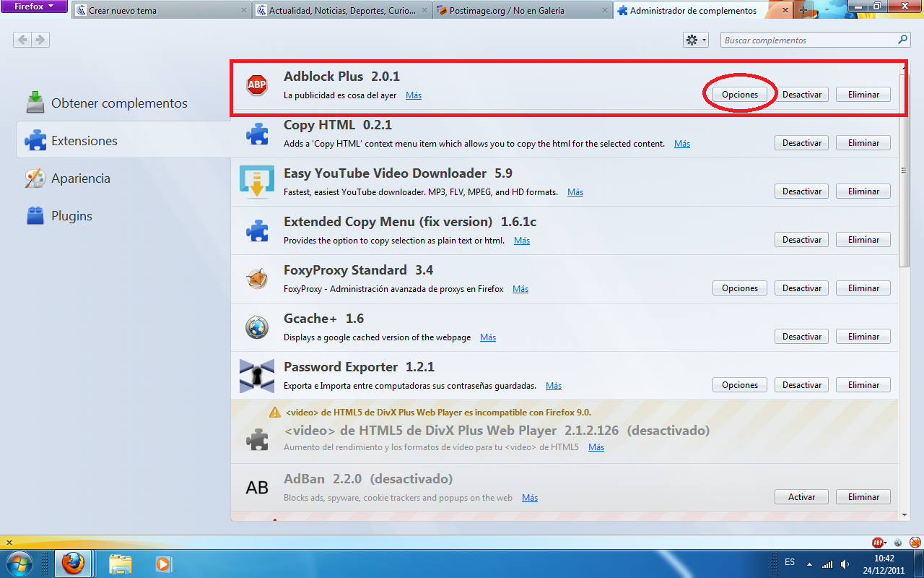Activate the AdBan extension
Viewport: 924px width, 578px height.
[802, 497]
